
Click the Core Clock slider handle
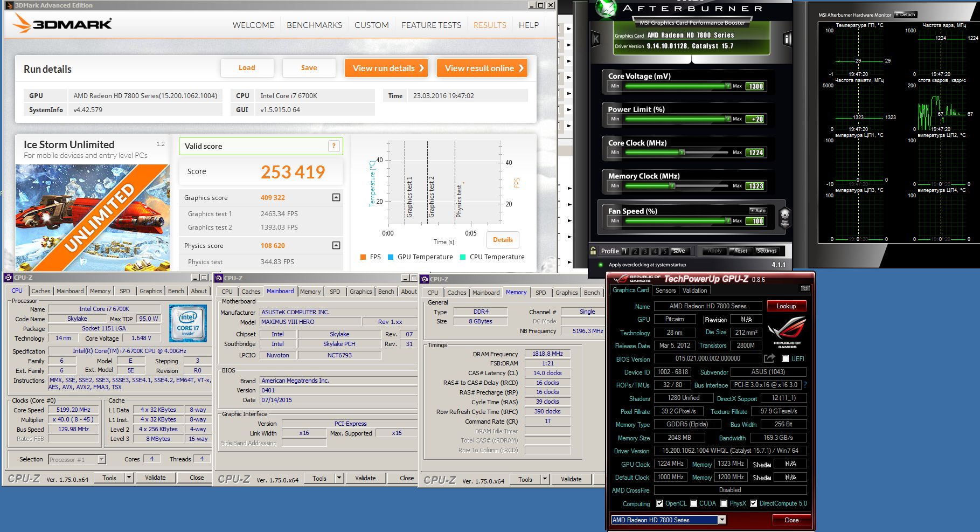(682, 153)
